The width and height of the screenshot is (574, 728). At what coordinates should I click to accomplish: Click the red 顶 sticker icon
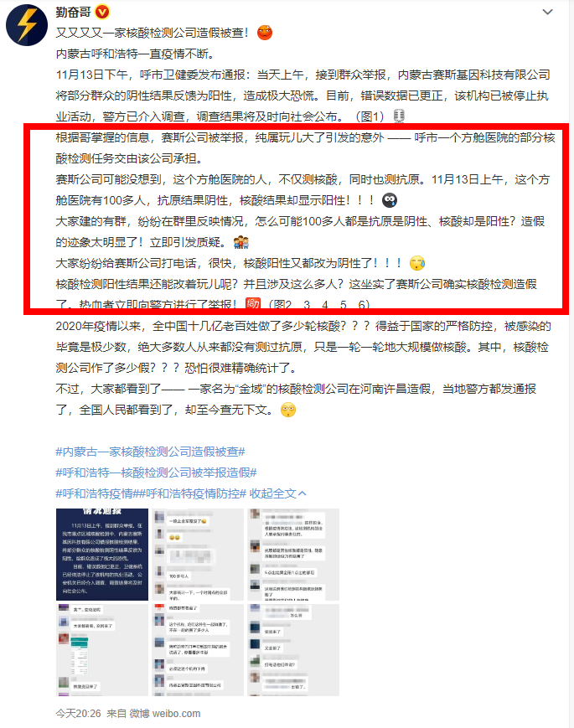tap(252, 303)
